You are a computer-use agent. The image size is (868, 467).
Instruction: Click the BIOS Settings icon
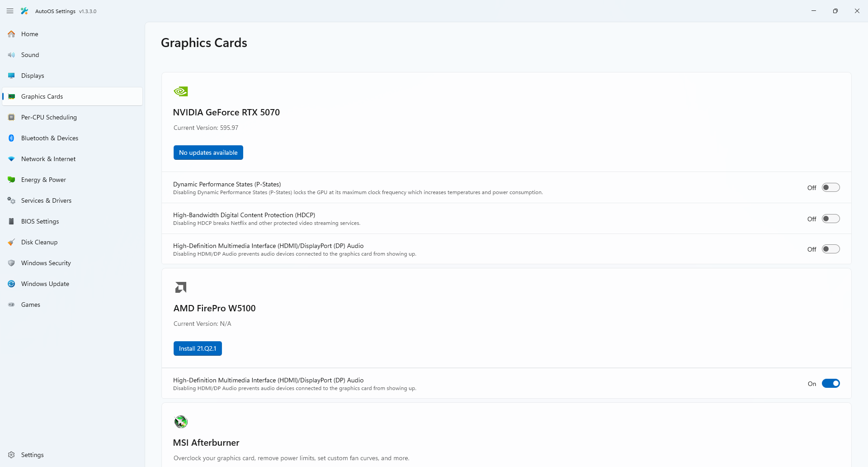click(x=11, y=221)
